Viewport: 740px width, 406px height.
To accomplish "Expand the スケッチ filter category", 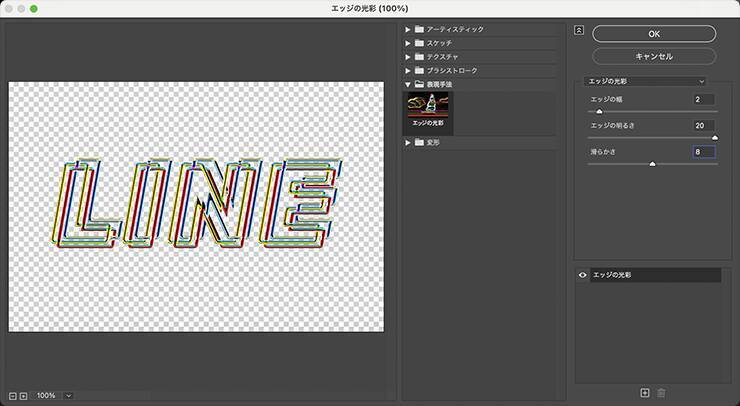I will point(408,44).
